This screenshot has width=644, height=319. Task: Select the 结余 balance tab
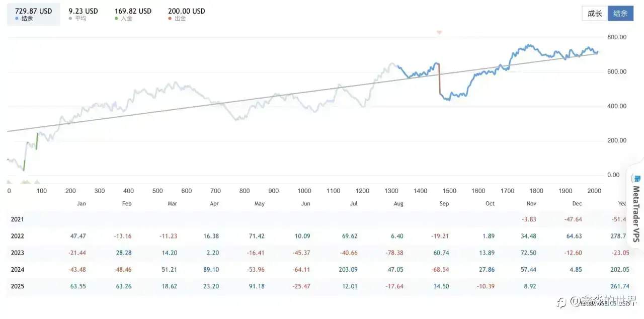620,14
